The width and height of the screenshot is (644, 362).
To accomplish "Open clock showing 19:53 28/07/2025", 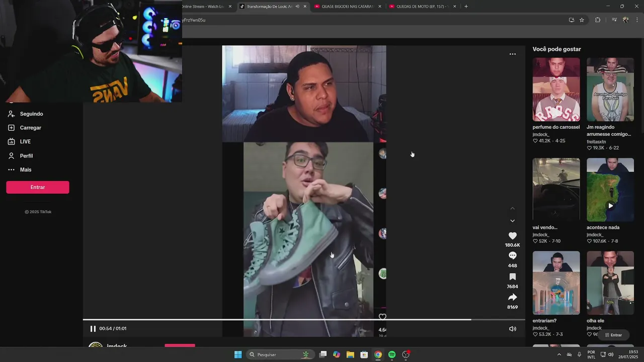I will point(628,354).
